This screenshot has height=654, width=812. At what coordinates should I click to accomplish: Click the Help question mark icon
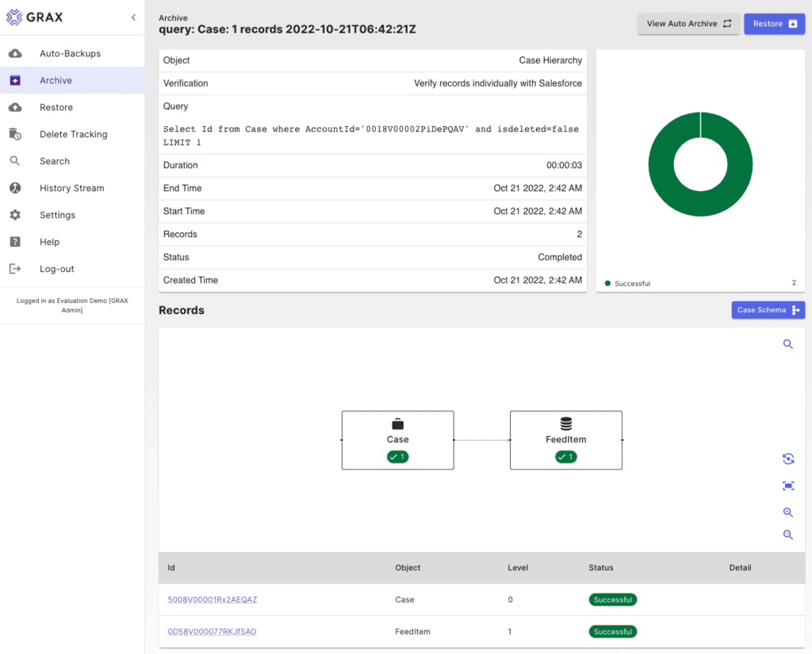point(16,242)
